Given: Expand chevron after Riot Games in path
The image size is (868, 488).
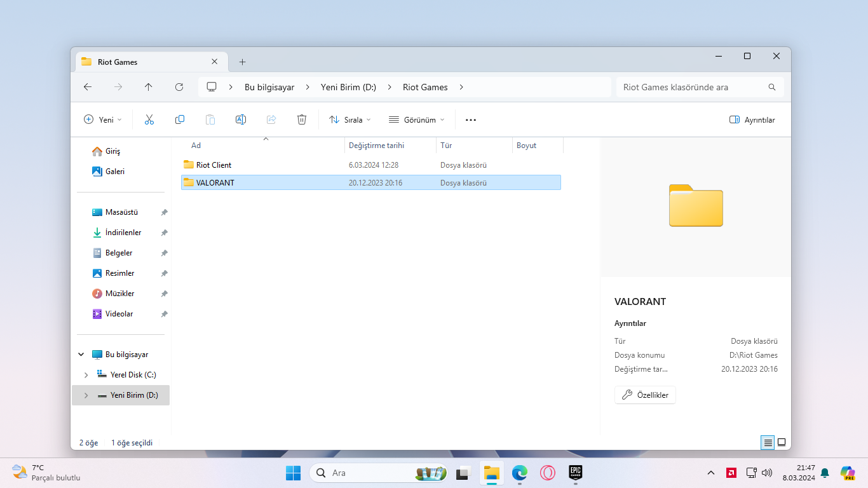Looking at the screenshot, I should point(461,87).
